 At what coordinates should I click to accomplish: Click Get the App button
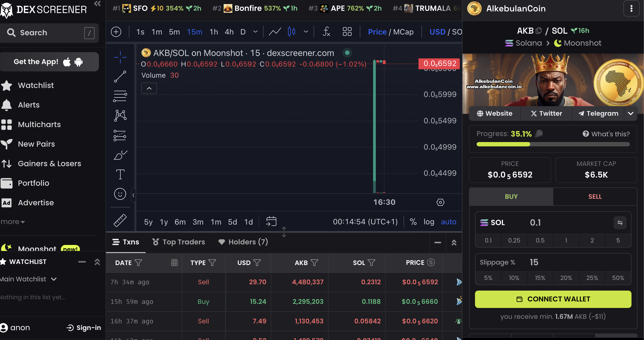pyautogui.click(x=49, y=62)
